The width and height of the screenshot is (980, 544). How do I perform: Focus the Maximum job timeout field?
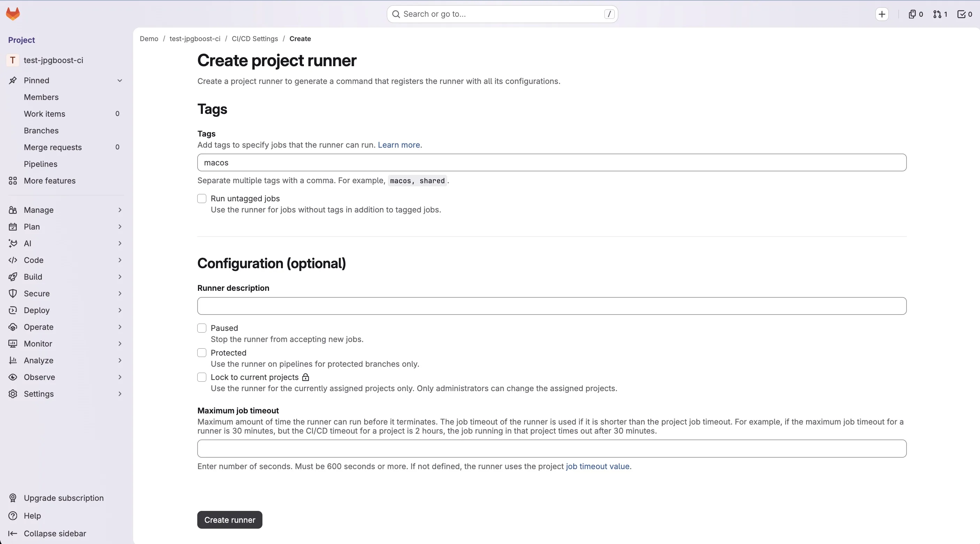pos(552,449)
